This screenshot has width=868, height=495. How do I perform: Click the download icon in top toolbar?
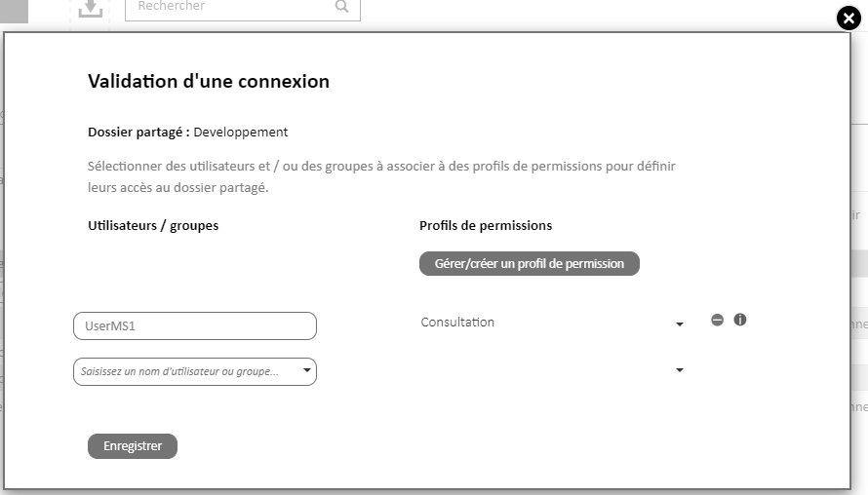click(x=91, y=9)
